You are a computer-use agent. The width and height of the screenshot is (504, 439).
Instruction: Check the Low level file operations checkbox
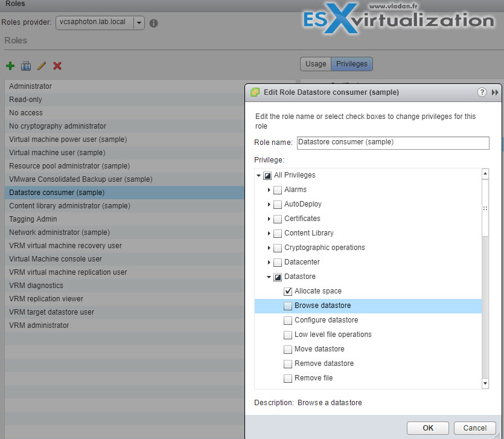(x=288, y=335)
